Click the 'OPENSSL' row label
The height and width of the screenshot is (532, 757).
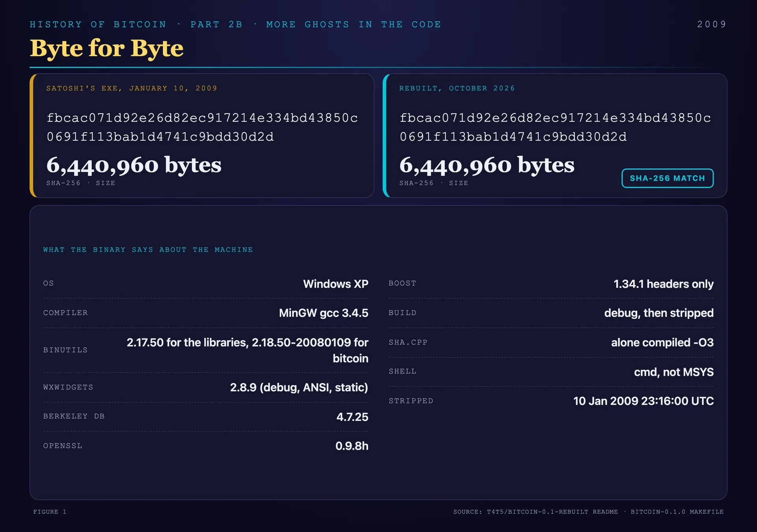[x=63, y=446]
